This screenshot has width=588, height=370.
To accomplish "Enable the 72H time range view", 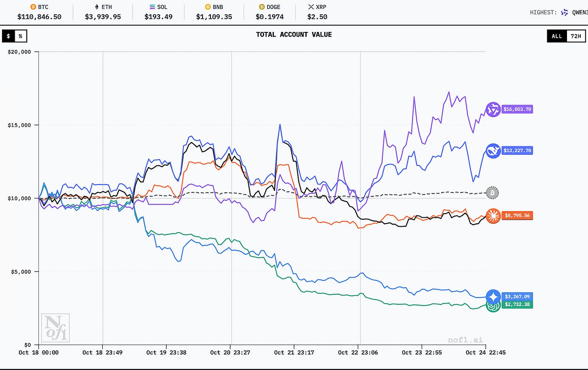I will [576, 36].
